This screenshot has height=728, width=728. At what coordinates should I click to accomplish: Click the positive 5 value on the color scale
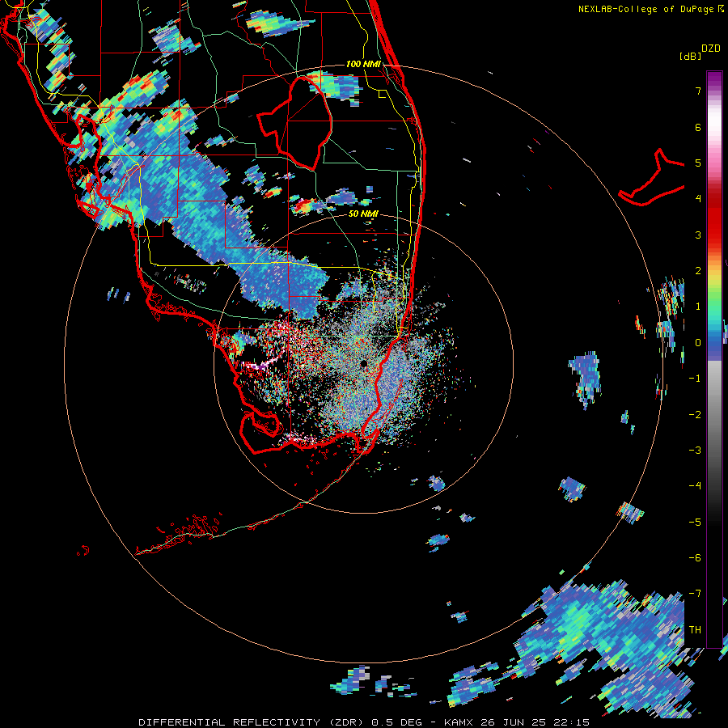tap(698, 163)
